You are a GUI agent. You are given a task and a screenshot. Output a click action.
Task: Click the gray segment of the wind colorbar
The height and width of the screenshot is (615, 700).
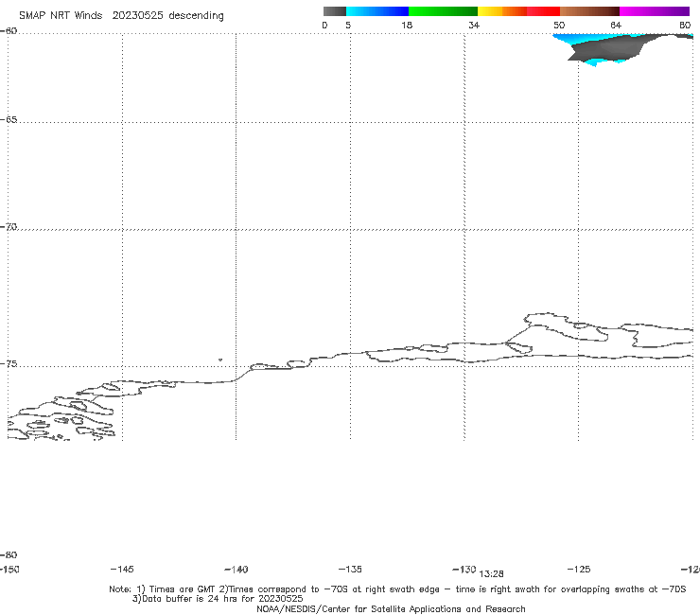pos(334,11)
